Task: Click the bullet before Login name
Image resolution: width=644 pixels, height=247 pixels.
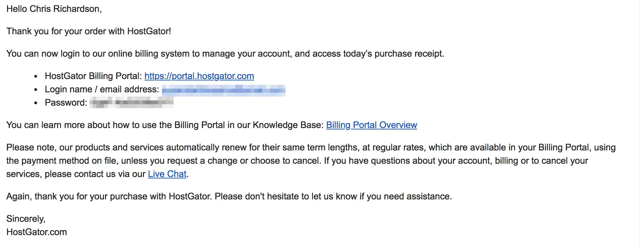Action: (x=36, y=90)
